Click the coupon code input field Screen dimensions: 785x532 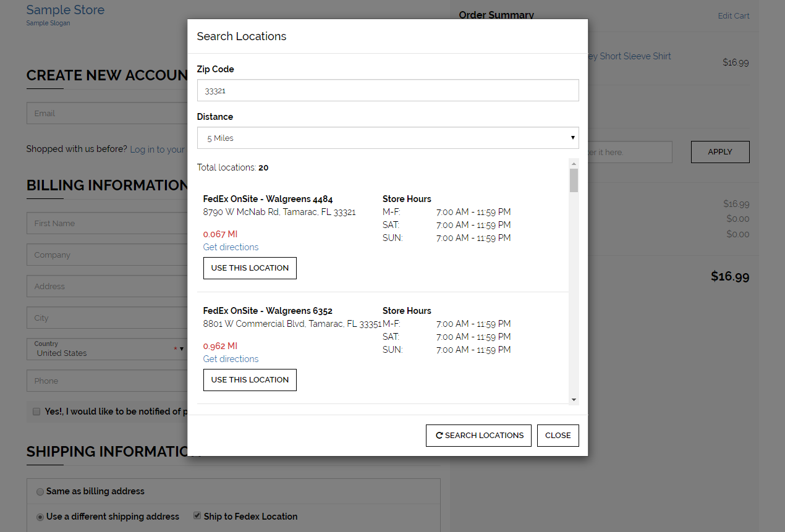pyautogui.click(x=630, y=152)
